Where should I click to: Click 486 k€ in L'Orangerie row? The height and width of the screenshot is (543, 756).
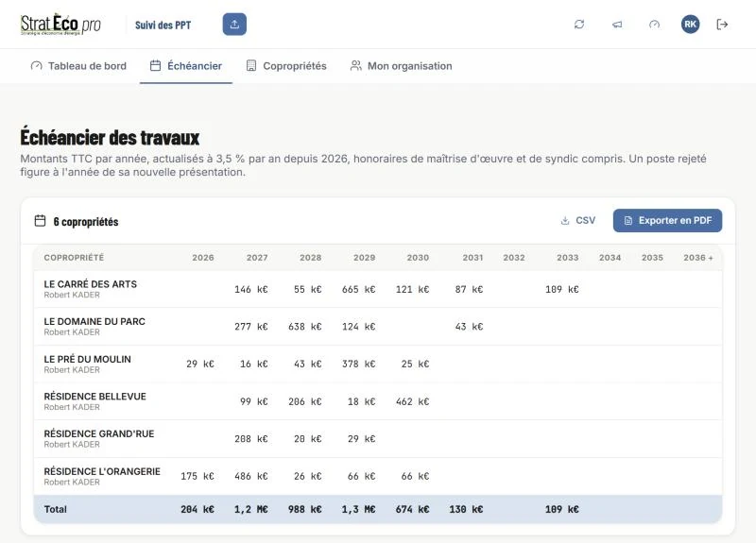251,476
